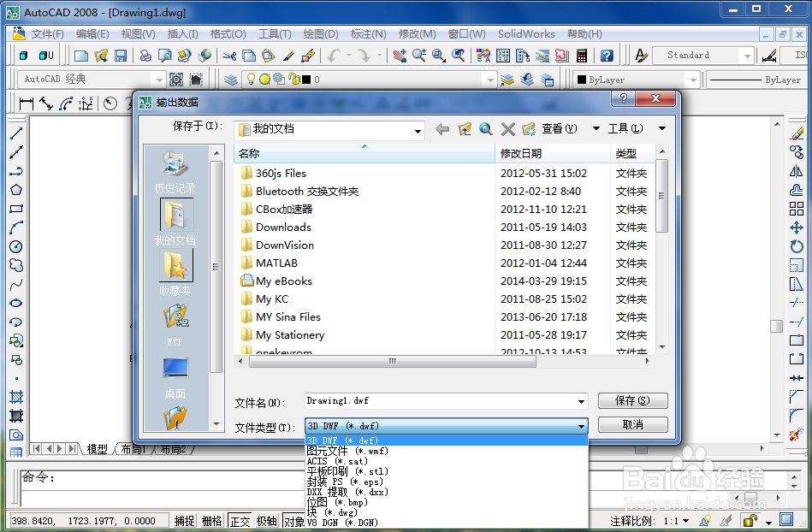
Task: Open the Help question mark icon
Action: (607, 56)
